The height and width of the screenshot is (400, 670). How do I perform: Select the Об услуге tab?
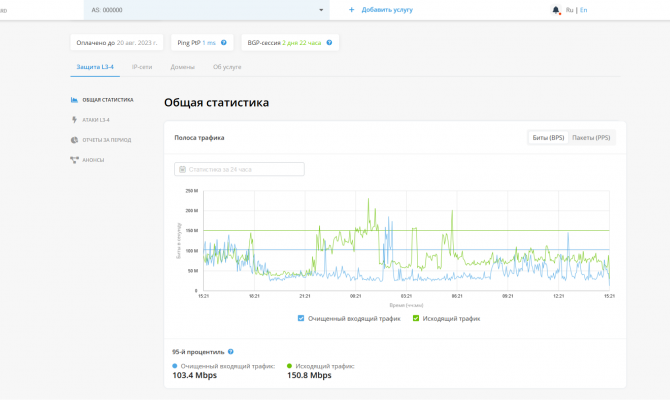point(227,67)
